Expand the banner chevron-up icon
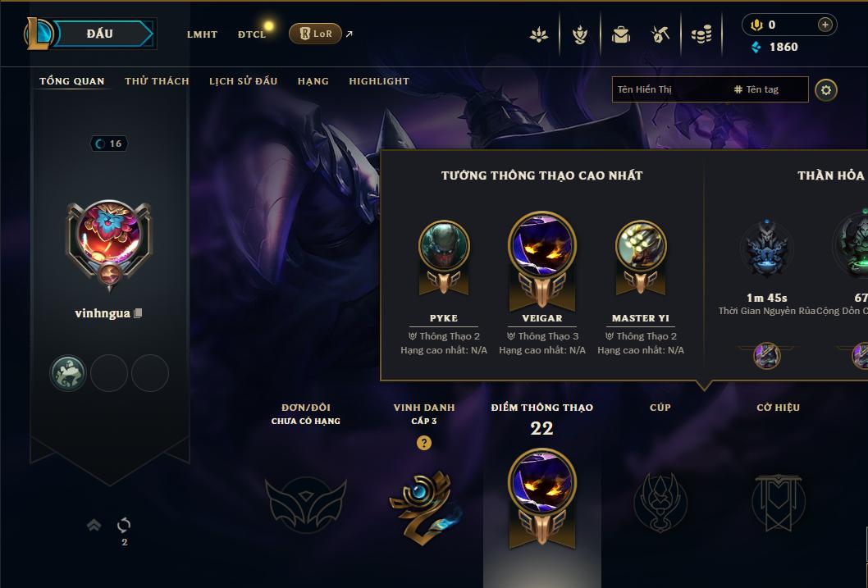Viewport: 868px width, 588px height. (94, 525)
